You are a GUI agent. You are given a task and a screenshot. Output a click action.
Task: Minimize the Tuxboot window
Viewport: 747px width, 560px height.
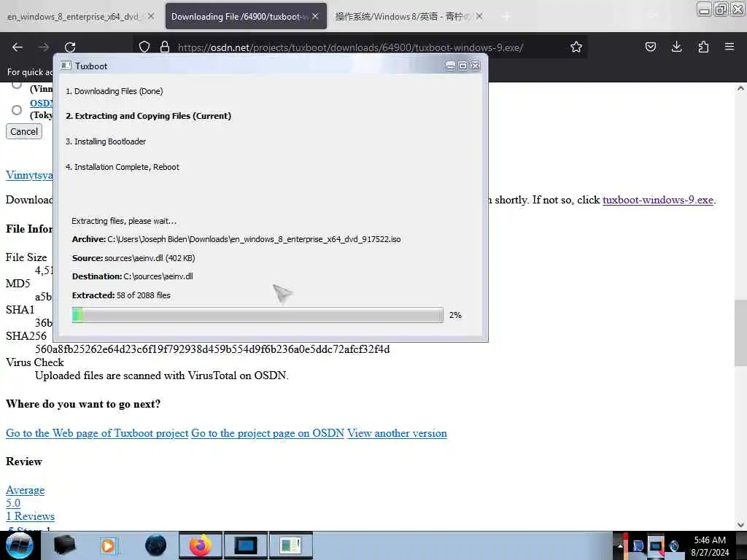(x=450, y=66)
